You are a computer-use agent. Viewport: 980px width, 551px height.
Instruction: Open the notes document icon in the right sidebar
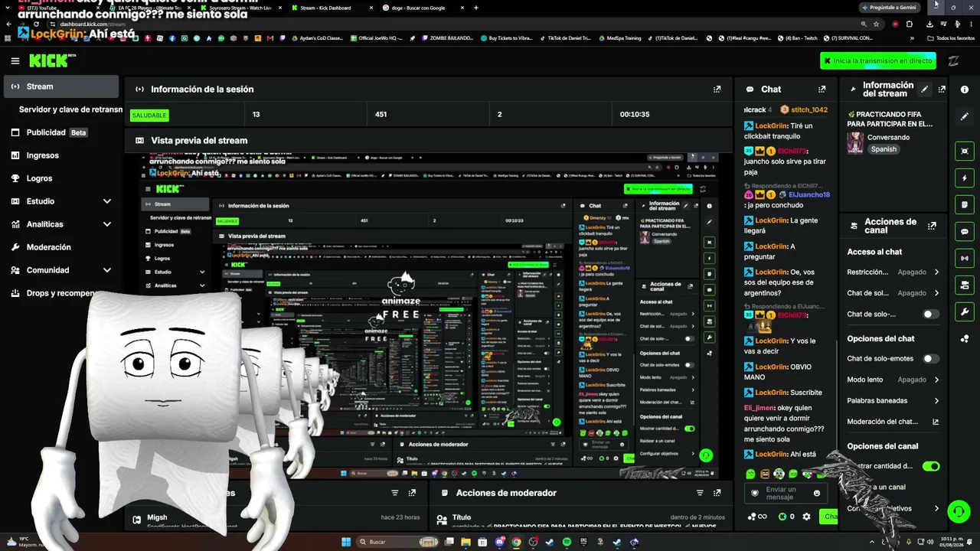pyautogui.click(x=965, y=204)
